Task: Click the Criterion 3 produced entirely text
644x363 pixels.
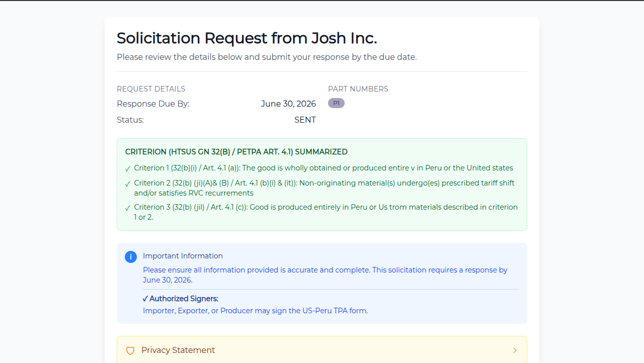Action: [326, 212]
